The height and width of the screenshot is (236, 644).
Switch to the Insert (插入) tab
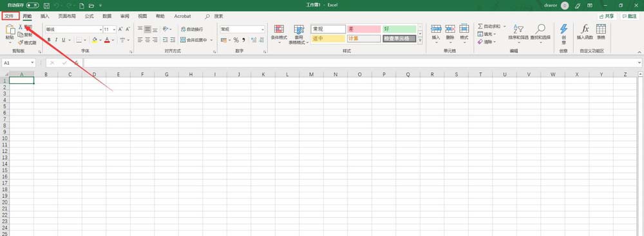pyautogui.click(x=45, y=16)
